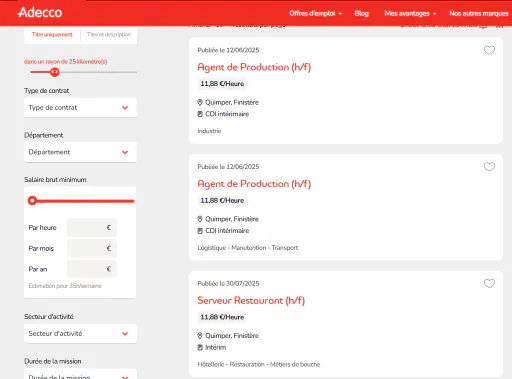Click the Par heure salary field
The image size is (512, 379).
92,228
